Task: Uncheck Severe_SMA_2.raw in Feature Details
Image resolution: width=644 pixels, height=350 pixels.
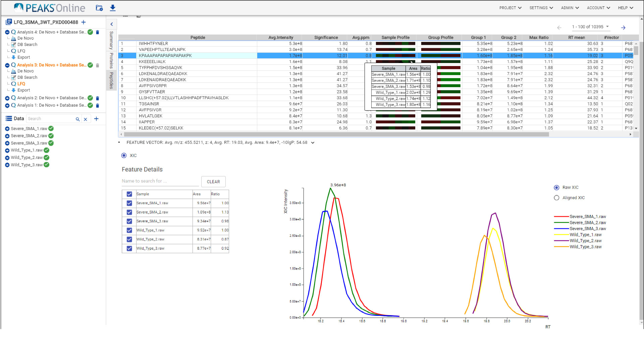Action: click(x=129, y=212)
